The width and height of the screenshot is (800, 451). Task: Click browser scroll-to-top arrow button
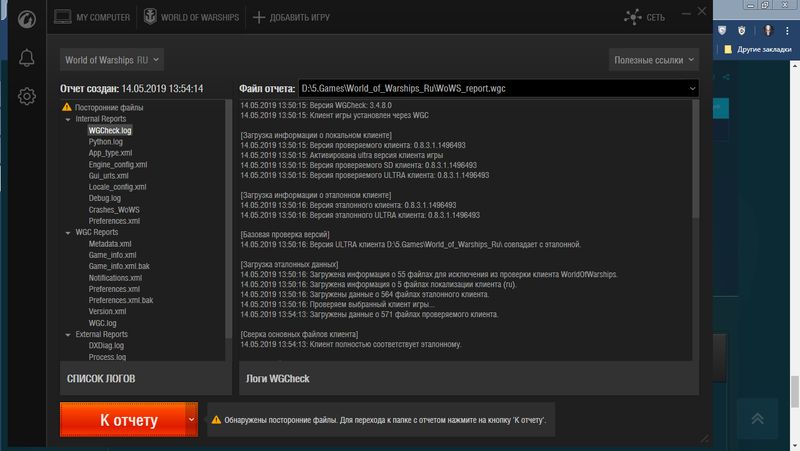758,419
